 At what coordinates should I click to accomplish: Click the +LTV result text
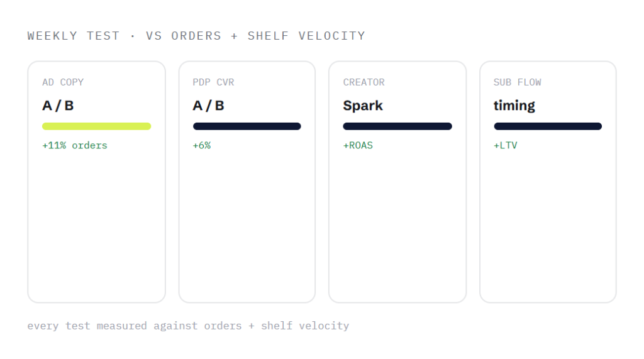click(x=505, y=145)
